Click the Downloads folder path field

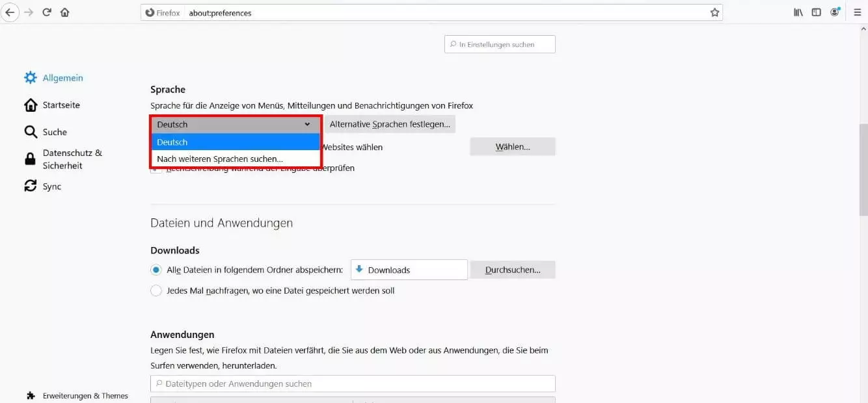409,270
